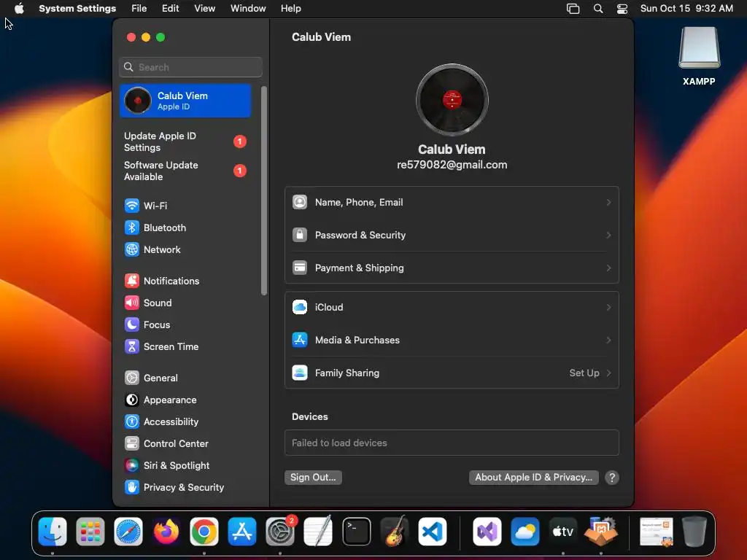Open the Name, Phone, Email row
The width and height of the screenshot is (747, 560).
452,203
